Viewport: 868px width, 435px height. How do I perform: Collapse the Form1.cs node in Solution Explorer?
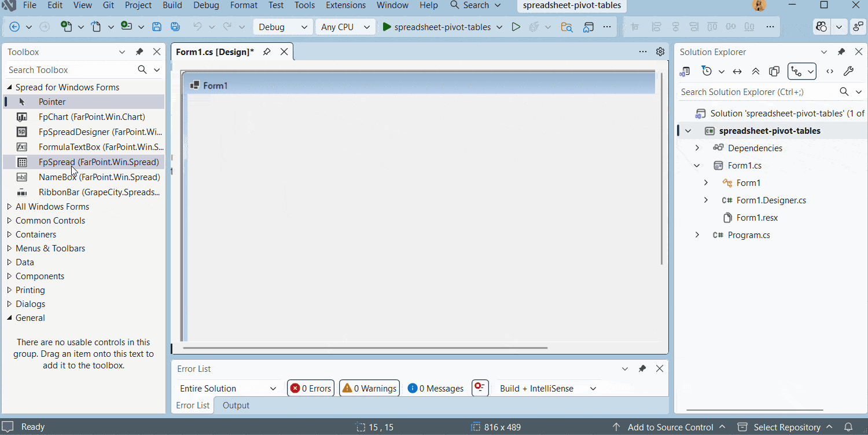(697, 165)
